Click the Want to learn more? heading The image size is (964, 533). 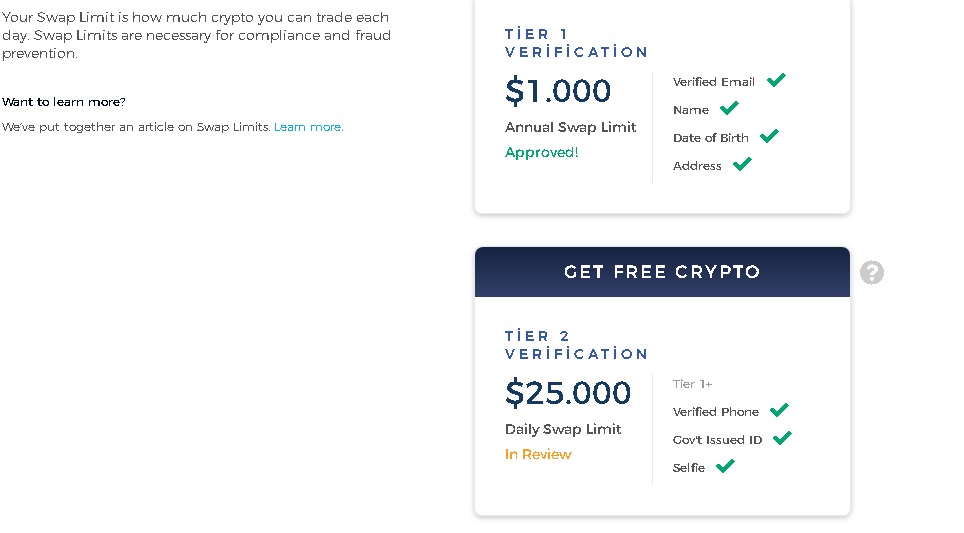(x=63, y=102)
